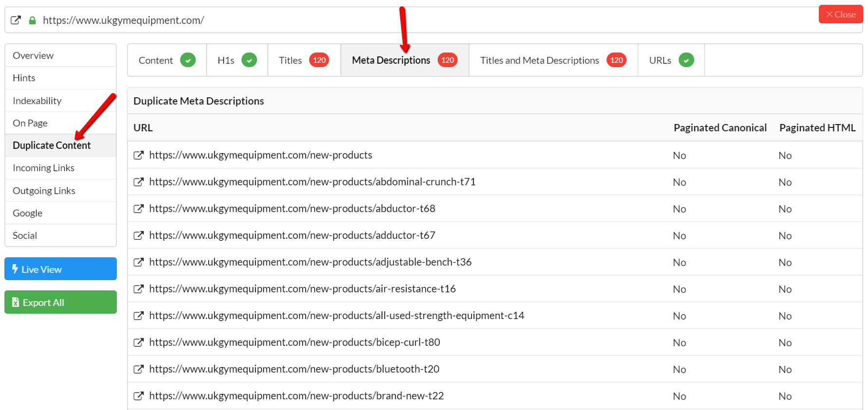Image resolution: width=868 pixels, height=410 pixels.
Task: Open the bluetooth-t20 URL link
Action: (x=294, y=369)
